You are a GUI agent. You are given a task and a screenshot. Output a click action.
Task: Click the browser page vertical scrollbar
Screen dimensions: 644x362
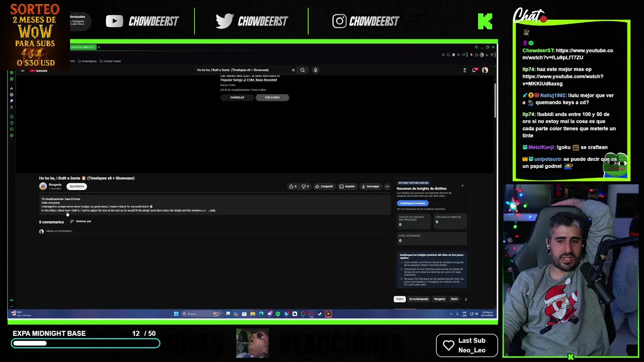coord(496,101)
